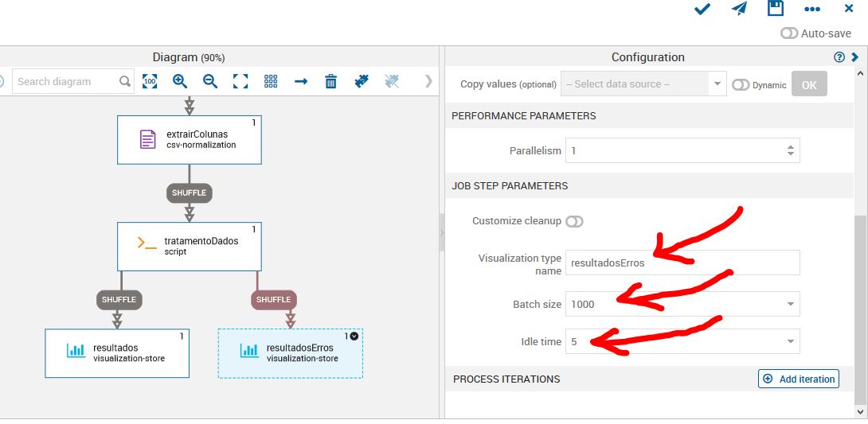Image resolution: width=868 pixels, height=424 pixels.
Task: Click the paper plane publish icon
Action: pos(740,9)
